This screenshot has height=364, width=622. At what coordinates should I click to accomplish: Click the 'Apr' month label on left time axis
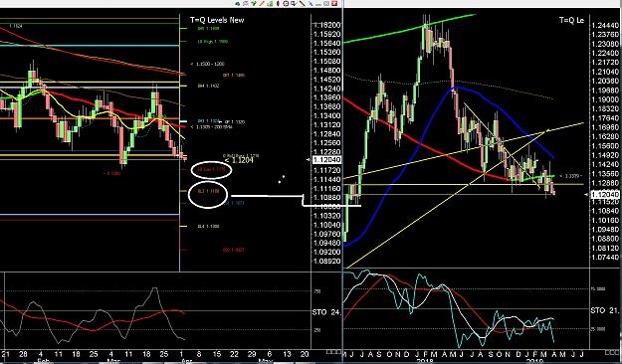(x=188, y=361)
